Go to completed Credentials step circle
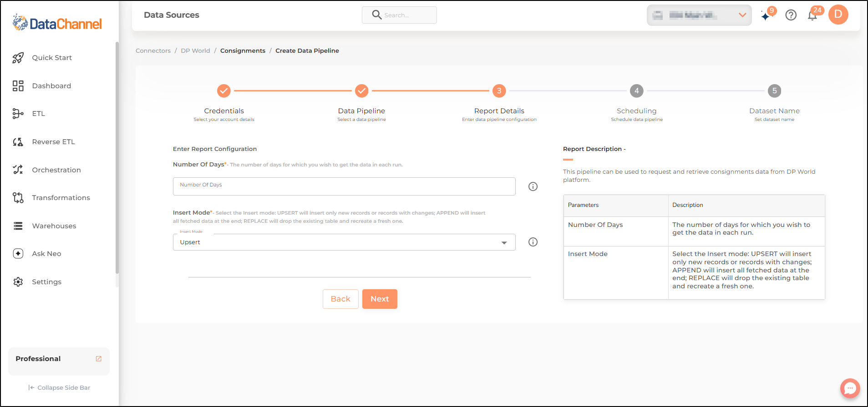868x407 pixels. coord(224,91)
